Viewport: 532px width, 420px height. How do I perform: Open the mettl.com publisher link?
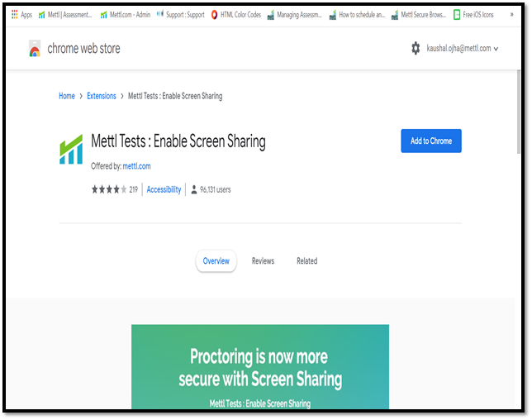tap(136, 166)
